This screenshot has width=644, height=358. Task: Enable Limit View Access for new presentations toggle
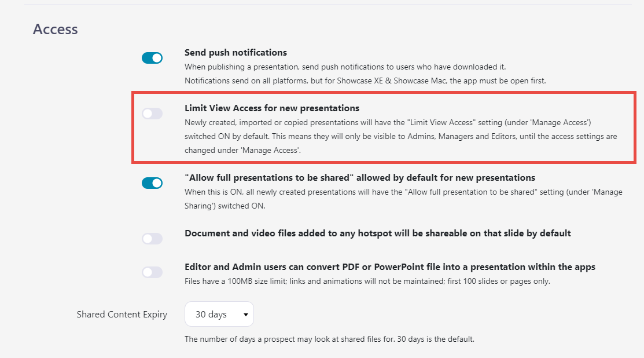[x=152, y=114]
